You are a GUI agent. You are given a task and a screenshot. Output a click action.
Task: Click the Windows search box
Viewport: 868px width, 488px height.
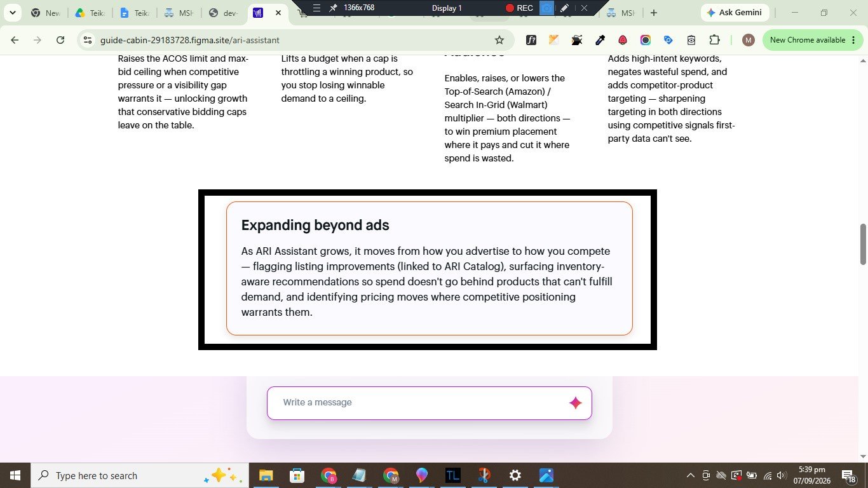coord(139,475)
